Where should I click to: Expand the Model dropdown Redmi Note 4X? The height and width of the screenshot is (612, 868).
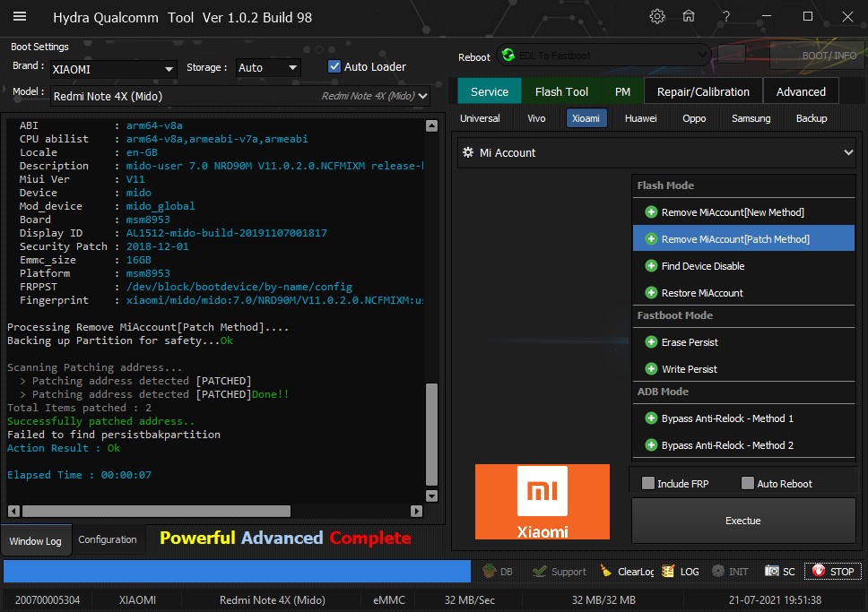click(x=240, y=96)
